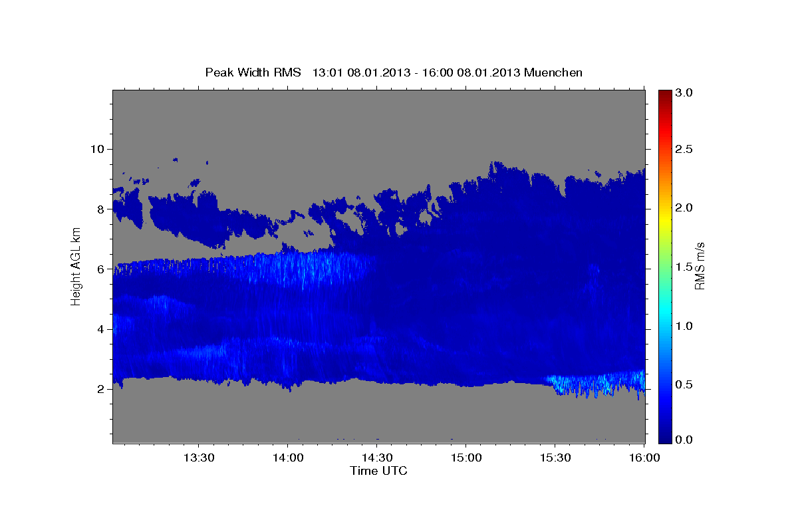Click the colorbar label '2.0'
The height and width of the screenshot is (532, 798).
(684, 207)
